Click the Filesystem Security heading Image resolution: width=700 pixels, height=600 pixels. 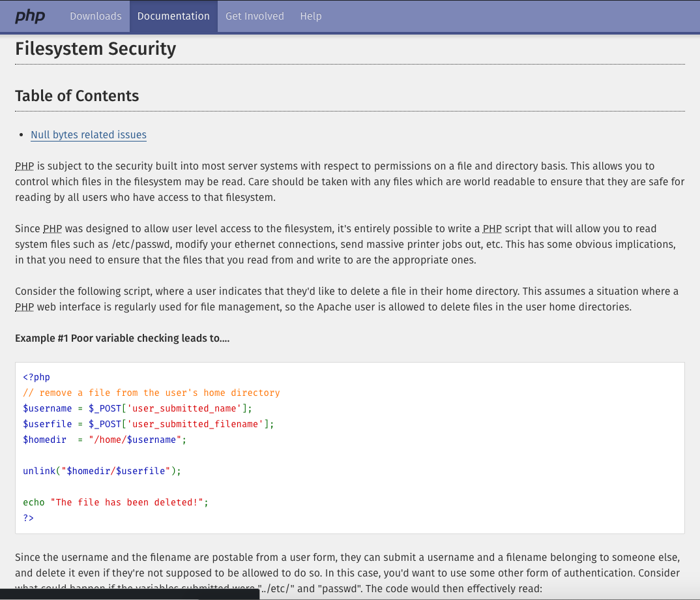[96, 49]
